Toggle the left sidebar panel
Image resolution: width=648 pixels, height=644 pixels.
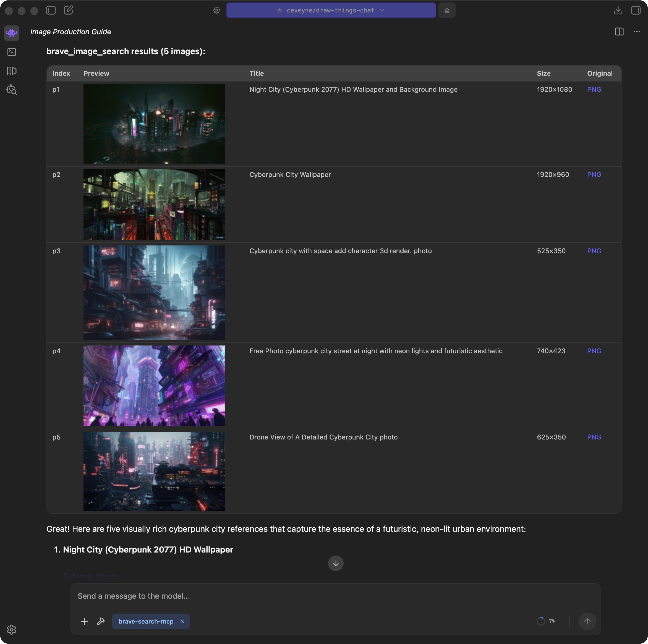51,10
